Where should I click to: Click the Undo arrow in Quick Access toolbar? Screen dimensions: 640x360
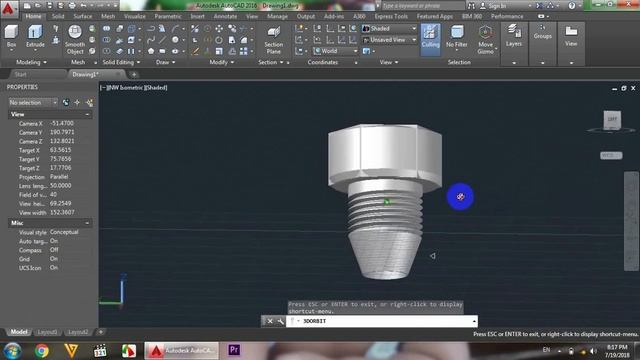click(83, 6)
